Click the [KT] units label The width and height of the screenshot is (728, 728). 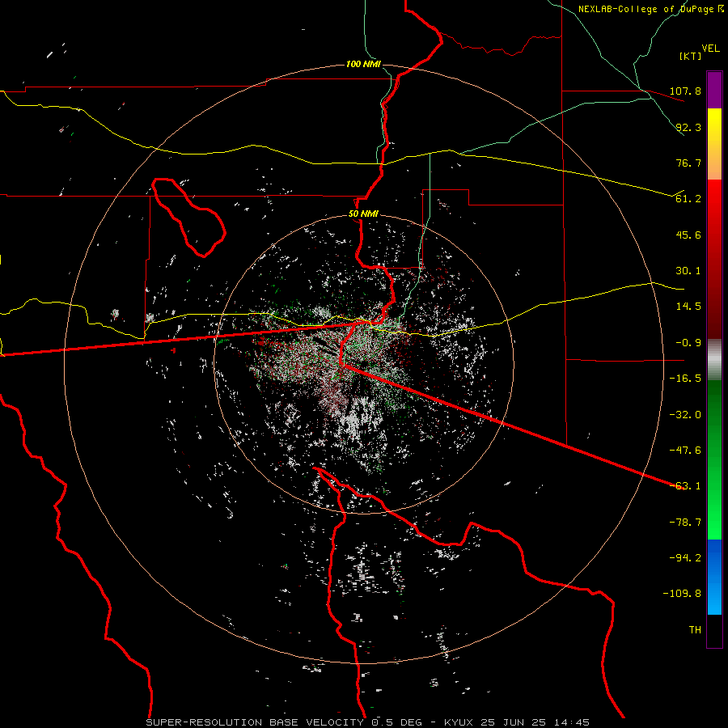[690, 56]
